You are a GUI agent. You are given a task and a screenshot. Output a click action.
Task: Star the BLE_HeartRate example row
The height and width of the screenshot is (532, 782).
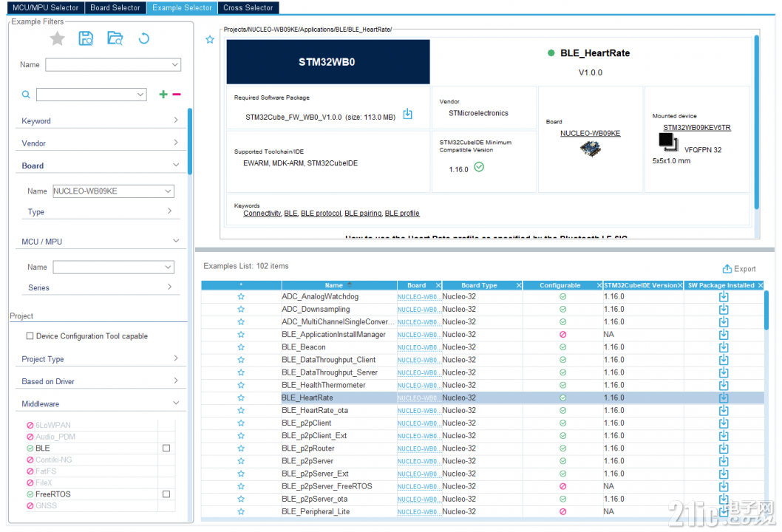click(241, 398)
